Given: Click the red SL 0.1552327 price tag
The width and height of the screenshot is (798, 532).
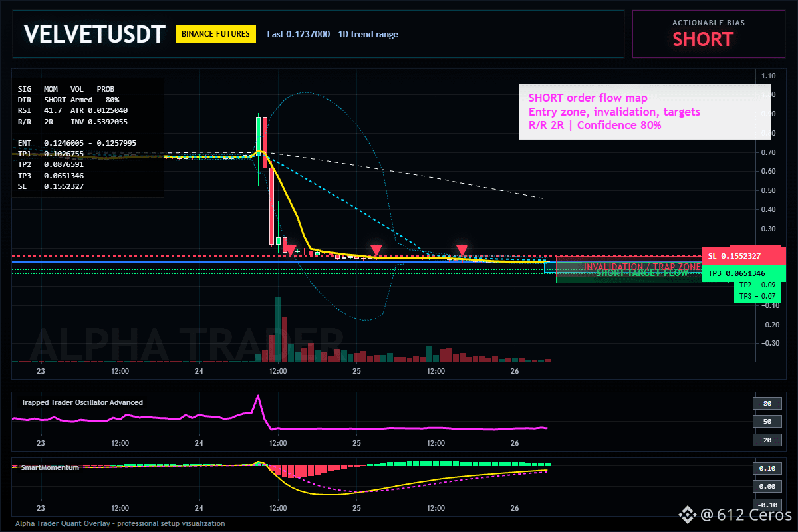Looking at the screenshot, I should tap(743, 256).
